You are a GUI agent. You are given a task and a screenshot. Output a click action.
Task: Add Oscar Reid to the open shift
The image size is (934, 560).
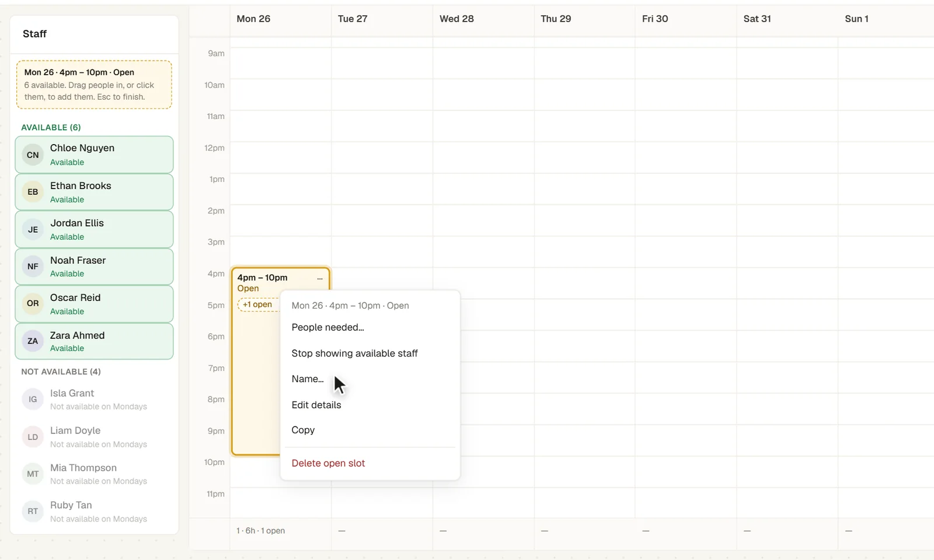coord(94,304)
